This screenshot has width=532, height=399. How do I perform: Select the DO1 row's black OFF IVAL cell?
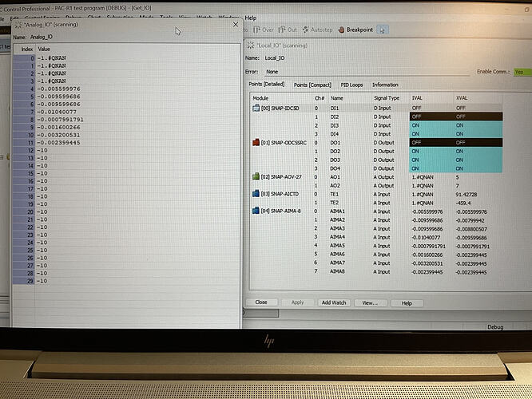431,143
